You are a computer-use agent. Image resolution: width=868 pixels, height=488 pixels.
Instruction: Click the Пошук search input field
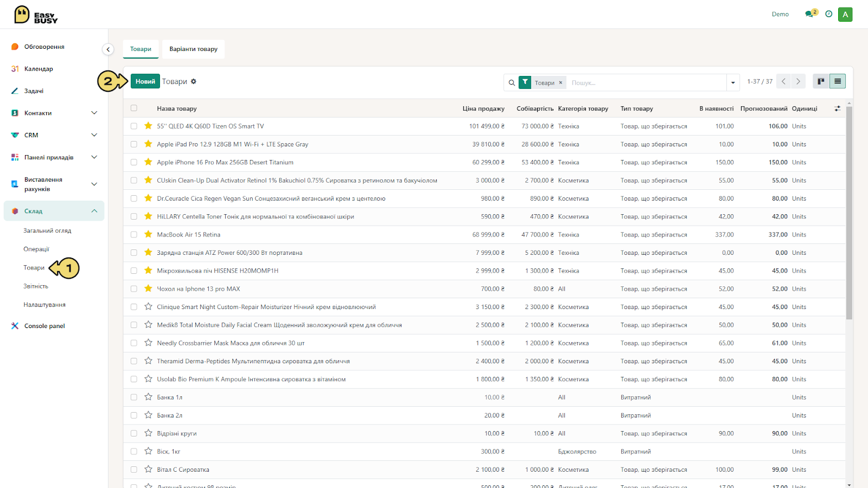click(x=647, y=83)
